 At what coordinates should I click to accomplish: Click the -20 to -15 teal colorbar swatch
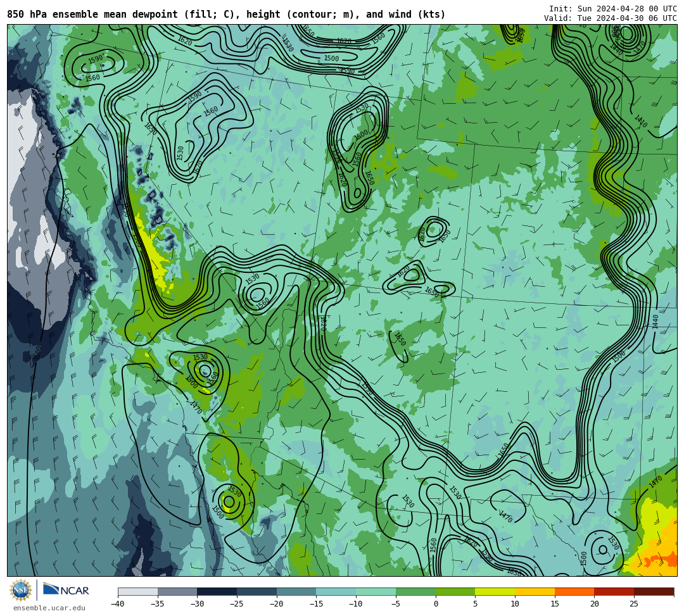click(296, 591)
